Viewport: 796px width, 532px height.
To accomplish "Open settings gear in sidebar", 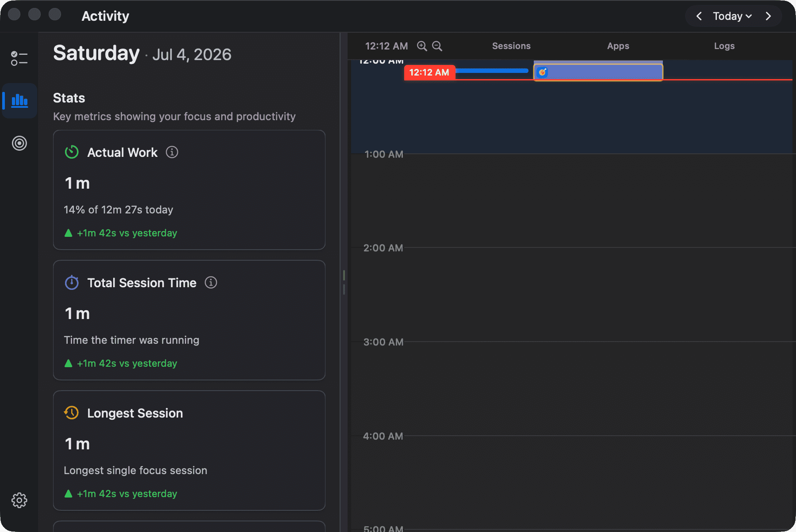I will click(x=19, y=500).
